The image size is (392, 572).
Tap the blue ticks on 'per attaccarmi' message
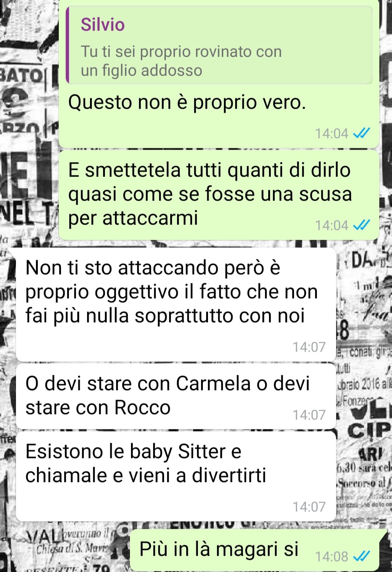(x=362, y=225)
